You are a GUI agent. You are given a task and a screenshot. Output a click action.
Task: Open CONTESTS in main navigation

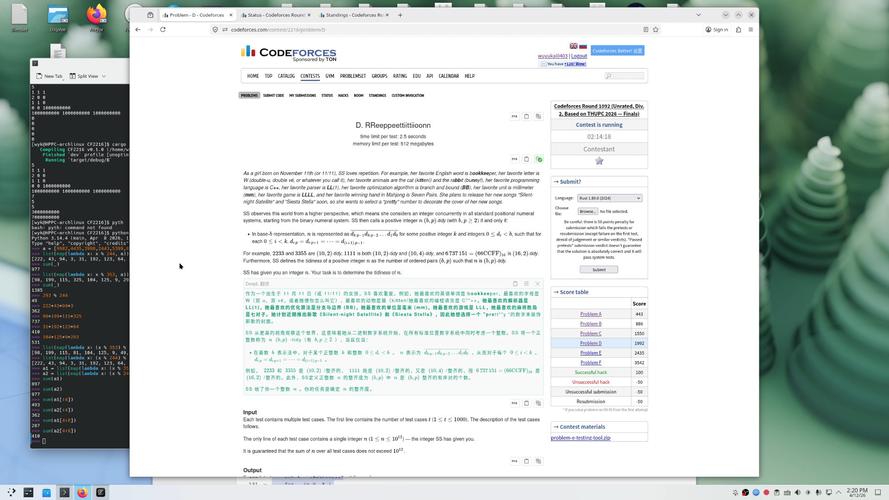click(310, 76)
